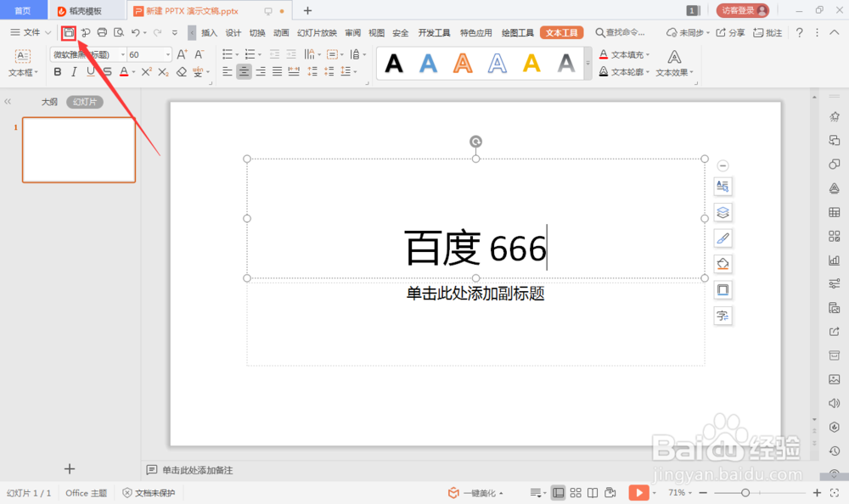Open the audio icon in right sidebar
The width and height of the screenshot is (849, 504).
click(x=835, y=403)
